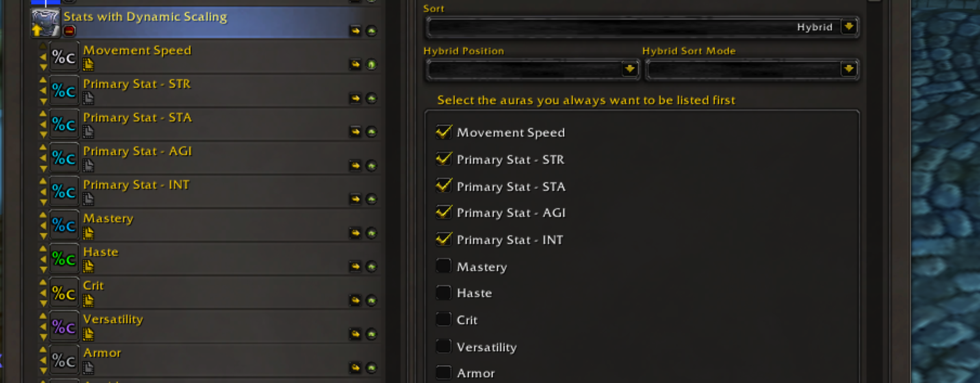Viewport: 980px width, 383px height.
Task: Click yellow arrow button on the Stats with Dynamic Scaling row
Action: [x=356, y=31]
